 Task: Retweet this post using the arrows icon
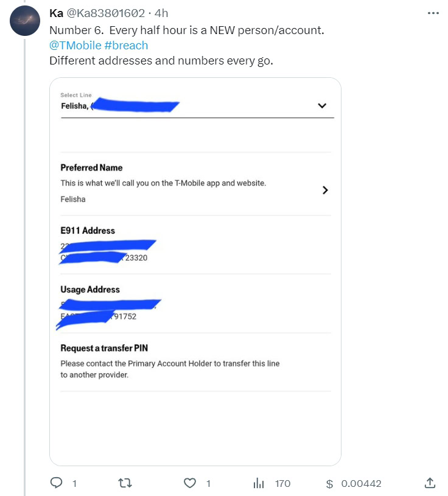click(x=125, y=483)
